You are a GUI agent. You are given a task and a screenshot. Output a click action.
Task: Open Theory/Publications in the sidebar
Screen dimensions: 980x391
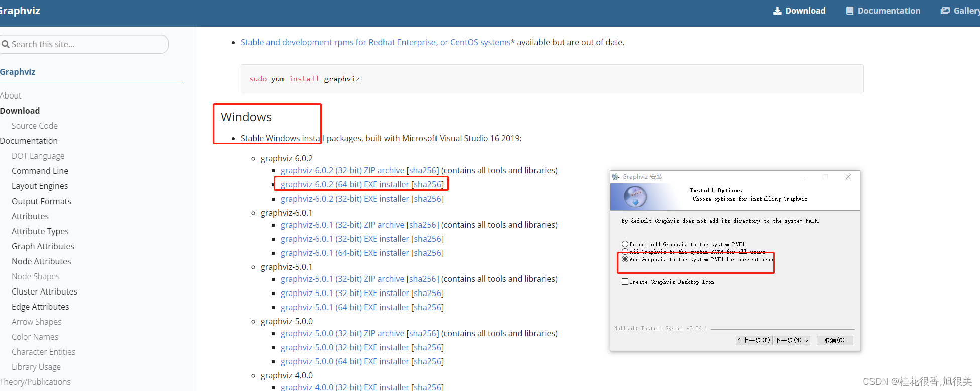tap(35, 382)
